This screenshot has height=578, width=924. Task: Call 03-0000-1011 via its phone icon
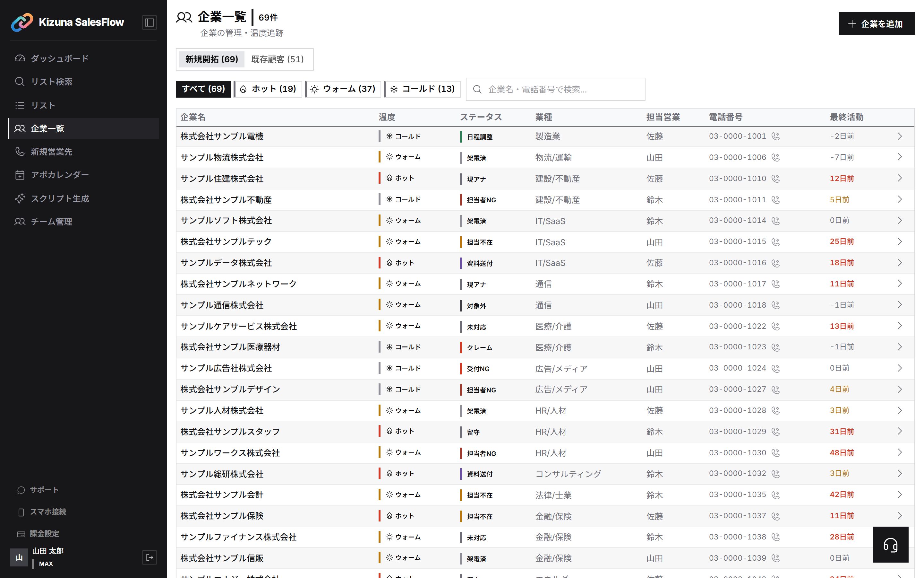coord(775,200)
